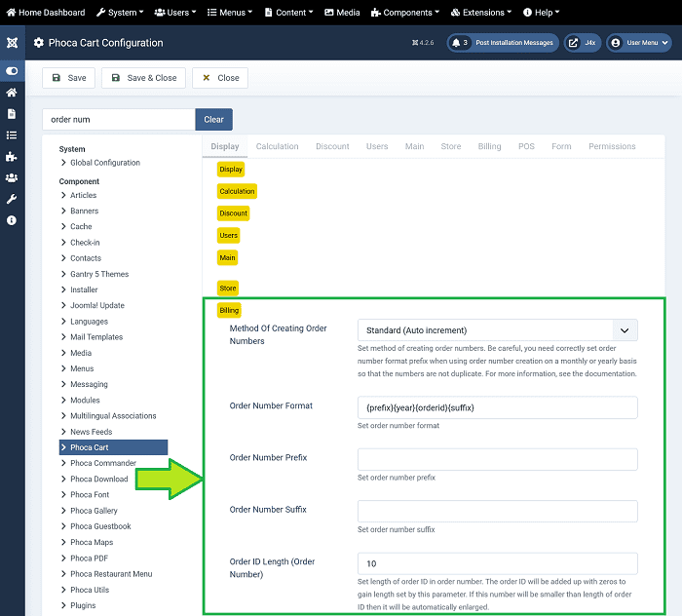Click the Order Number Prefix input field

tap(497, 459)
